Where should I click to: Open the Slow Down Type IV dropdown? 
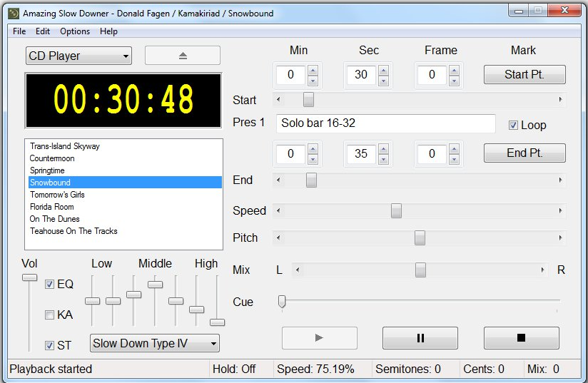pyautogui.click(x=155, y=343)
